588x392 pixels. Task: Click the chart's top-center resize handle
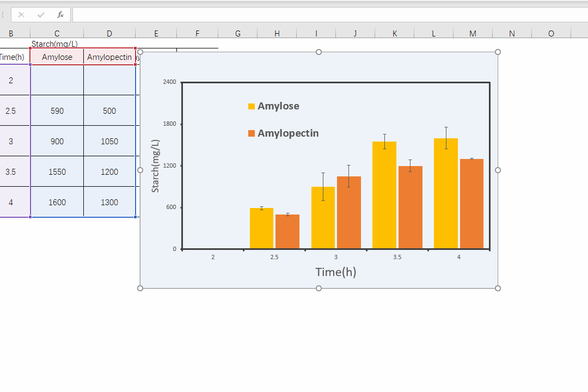tap(318, 52)
